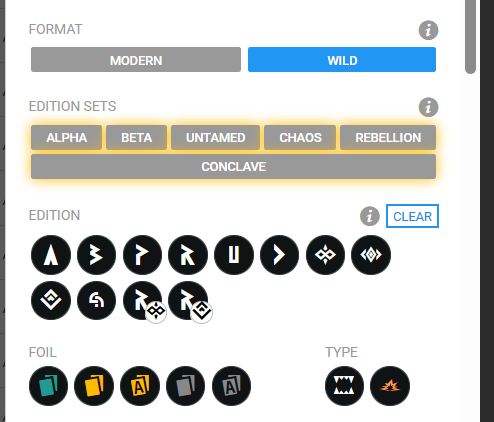Select the Beta edition icon
The width and height of the screenshot is (494, 422).
[x=96, y=255]
